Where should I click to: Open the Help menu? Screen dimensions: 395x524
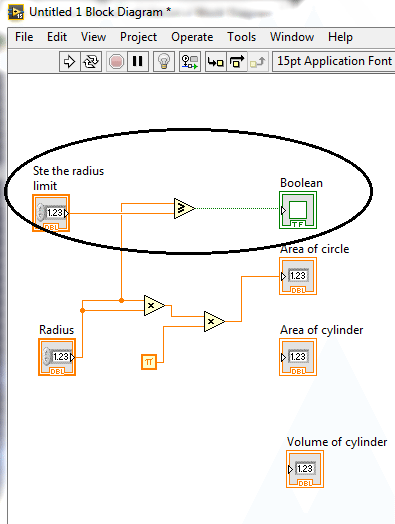[x=340, y=37]
